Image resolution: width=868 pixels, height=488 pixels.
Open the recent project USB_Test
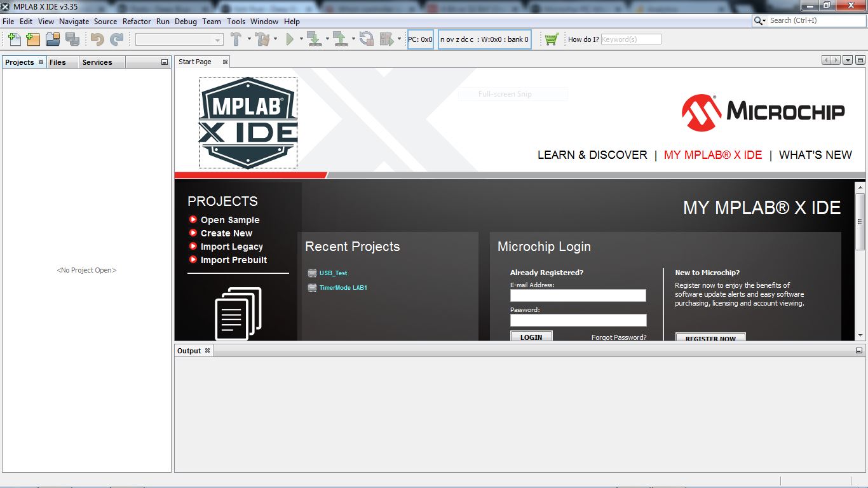pyautogui.click(x=333, y=273)
